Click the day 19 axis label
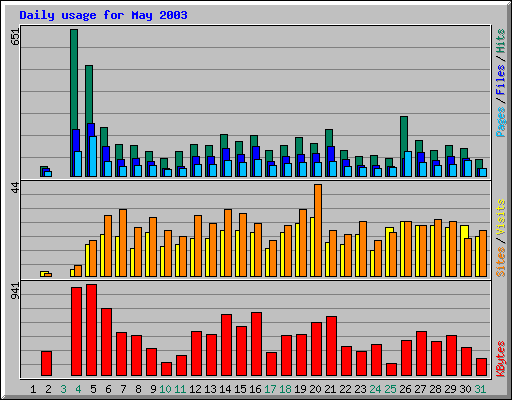The height and width of the screenshot is (400, 512). click(300, 389)
